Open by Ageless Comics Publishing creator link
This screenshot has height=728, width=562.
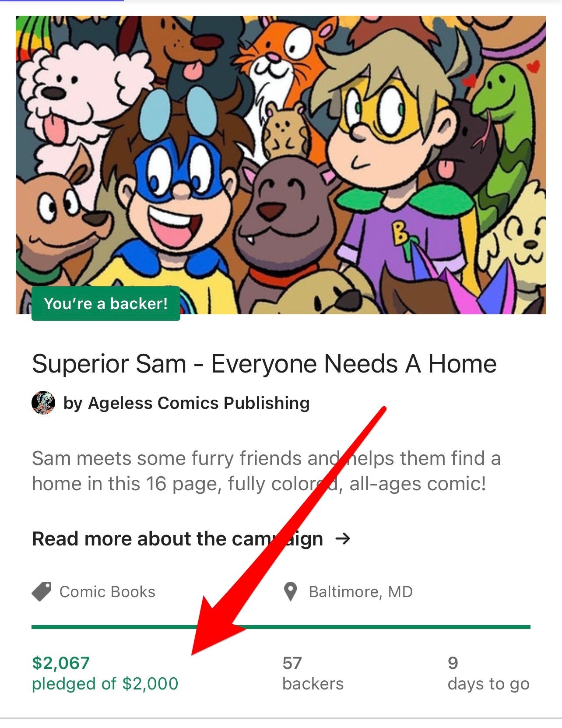[186, 403]
